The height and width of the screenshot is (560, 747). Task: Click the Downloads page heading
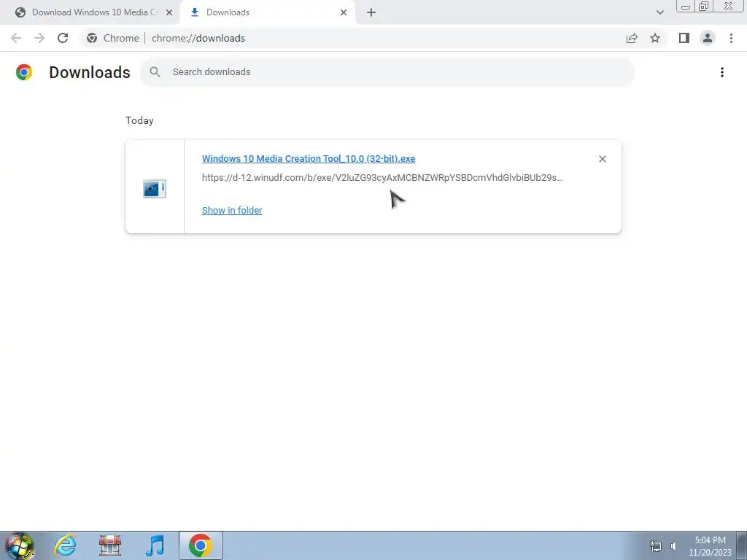90,72
